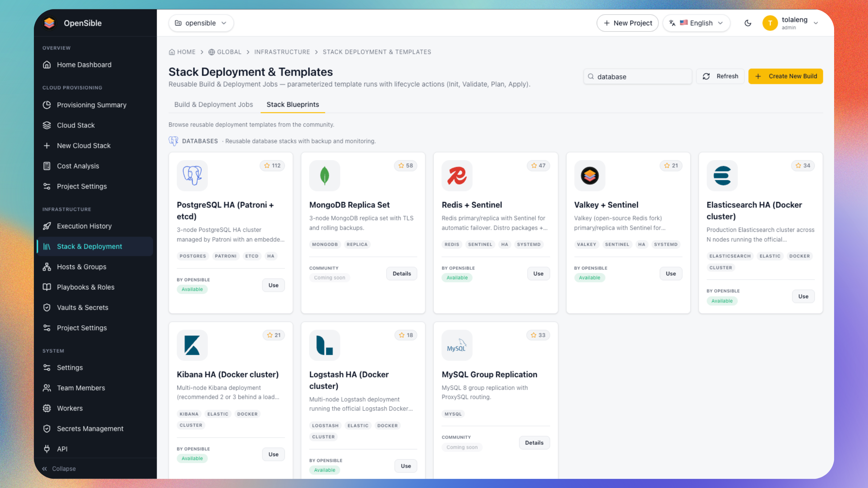Viewport: 868px width, 488px height.
Task: Click the MongoDB leaf logo
Action: click(324, 176)
